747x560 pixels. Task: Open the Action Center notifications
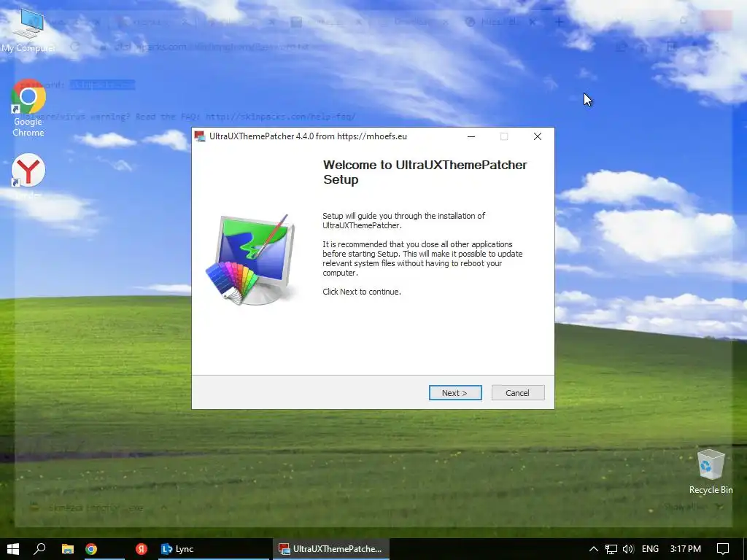(723, 549)
